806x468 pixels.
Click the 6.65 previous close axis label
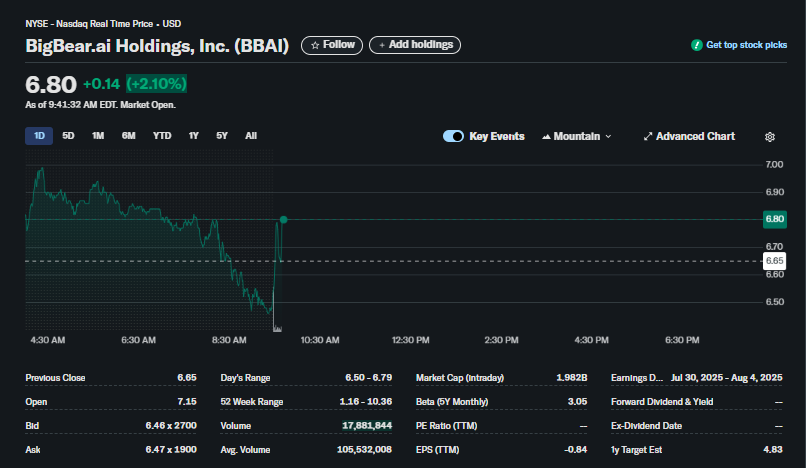point(775,261)
